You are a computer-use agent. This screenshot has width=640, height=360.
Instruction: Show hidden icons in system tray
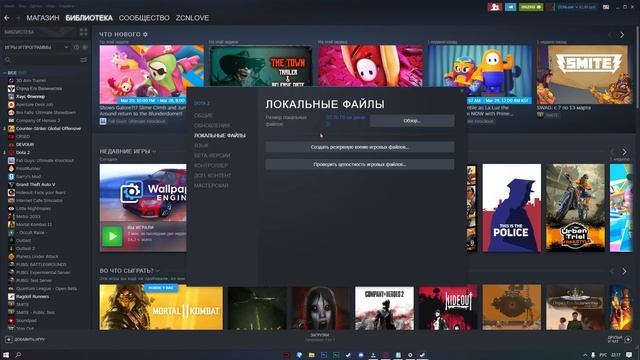pos(584,355)
